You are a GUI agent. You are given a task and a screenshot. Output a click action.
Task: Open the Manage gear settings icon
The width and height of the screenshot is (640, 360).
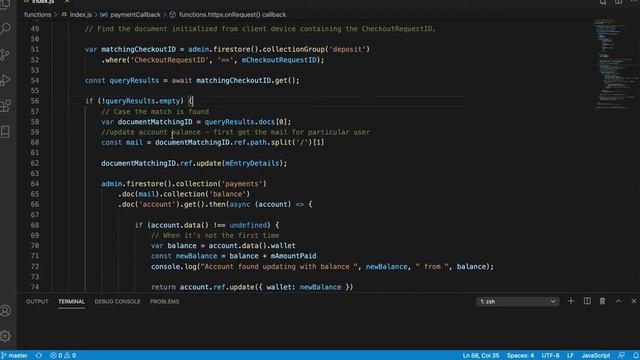[6, 336]
